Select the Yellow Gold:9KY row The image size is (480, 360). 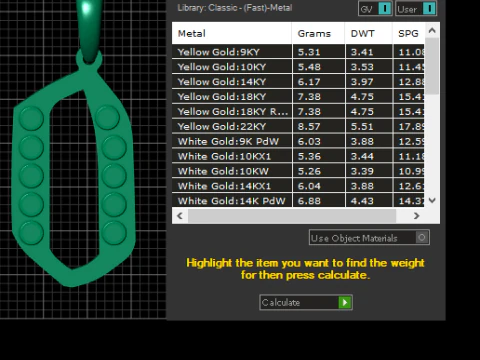(x=298, y=52)
